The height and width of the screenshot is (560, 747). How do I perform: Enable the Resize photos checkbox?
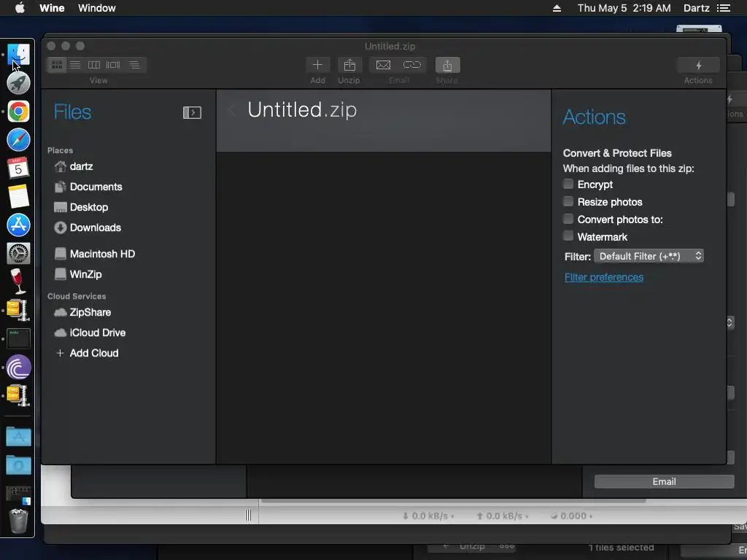click(x=568, y=201)
